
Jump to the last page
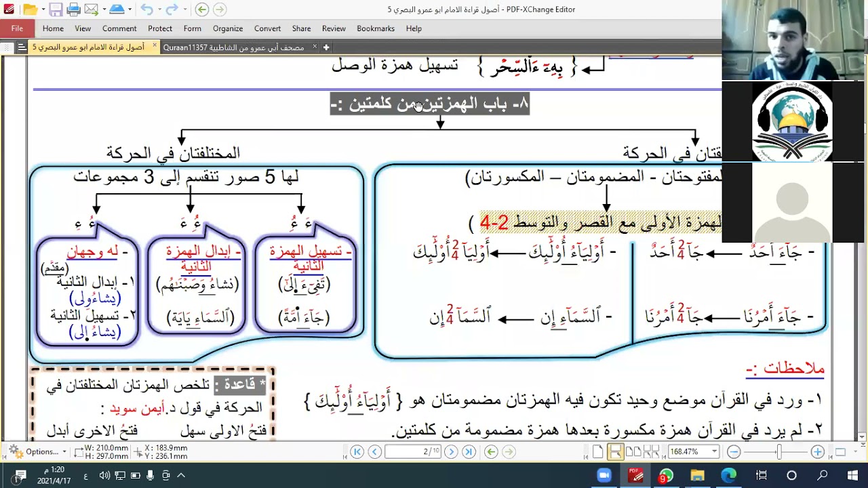coord(469,451)
